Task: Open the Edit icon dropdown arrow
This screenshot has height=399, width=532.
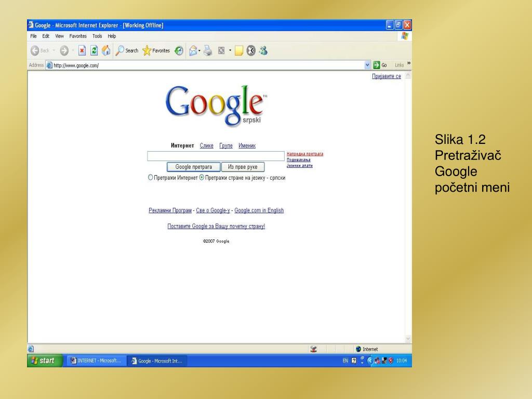Action: 230,50
